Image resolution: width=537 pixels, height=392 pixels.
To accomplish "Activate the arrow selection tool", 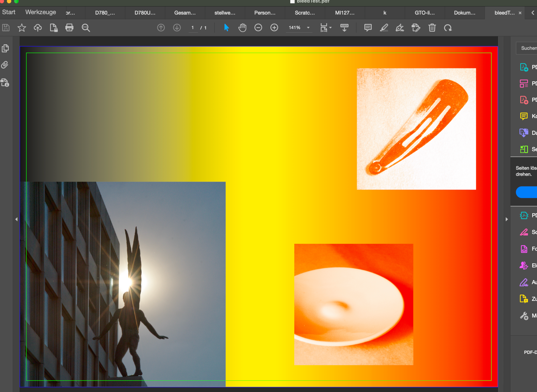I will point(226,28).
